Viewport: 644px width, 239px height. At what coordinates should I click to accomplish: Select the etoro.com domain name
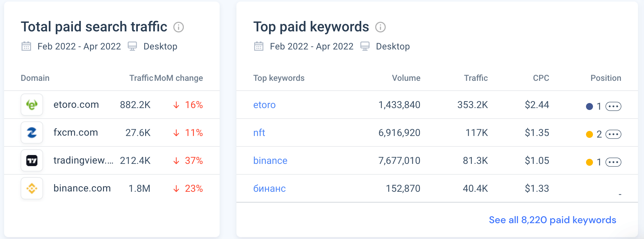pyautogui.click(x=76, y=105)
